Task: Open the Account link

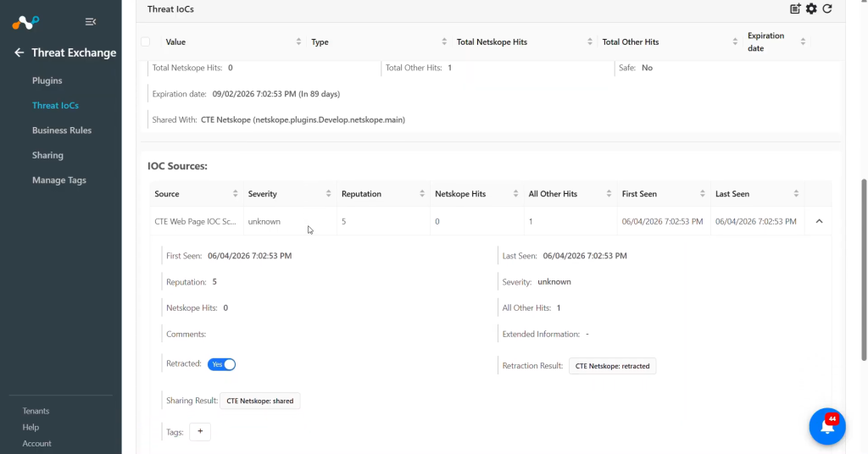Action: (x=36, y=444)
